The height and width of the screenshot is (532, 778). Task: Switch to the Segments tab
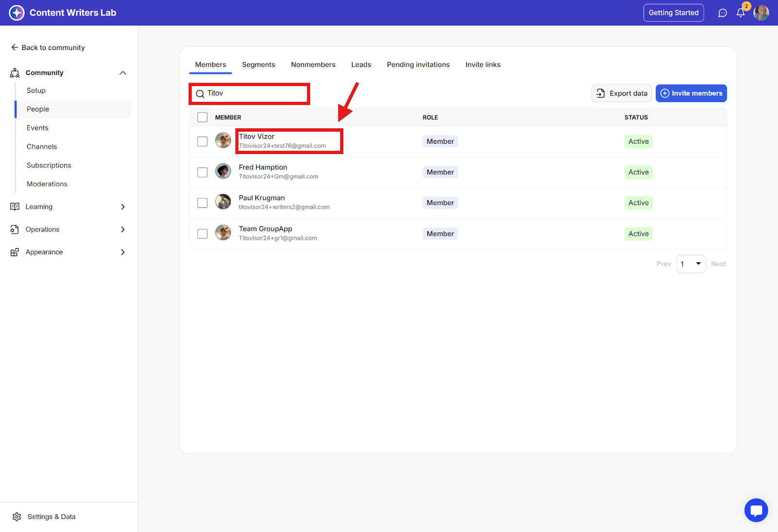coord(258,65)
